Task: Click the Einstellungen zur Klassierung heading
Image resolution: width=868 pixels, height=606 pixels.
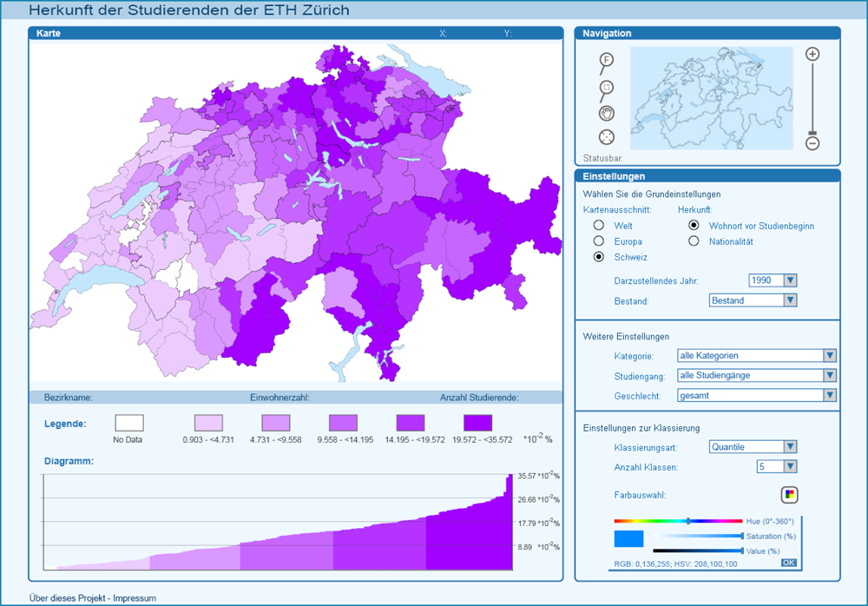Action: [641, 428]
